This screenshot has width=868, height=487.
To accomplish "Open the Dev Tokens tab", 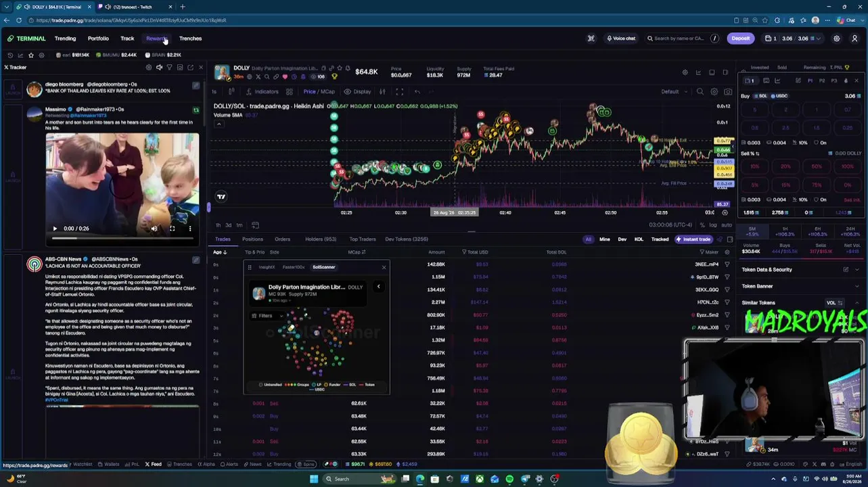I will [407, 239].
